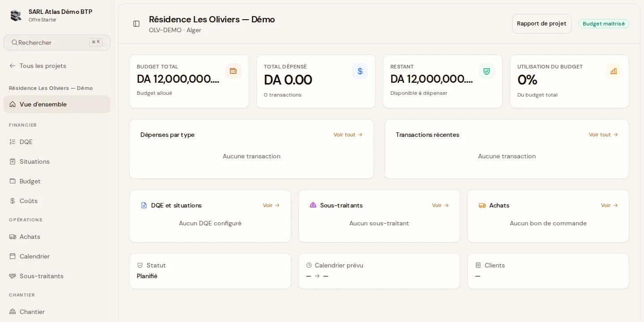Click the magnifier icon in search field
Image resolution: width=644 pixels, height=322 pixels.
click(x=15, y=42)
